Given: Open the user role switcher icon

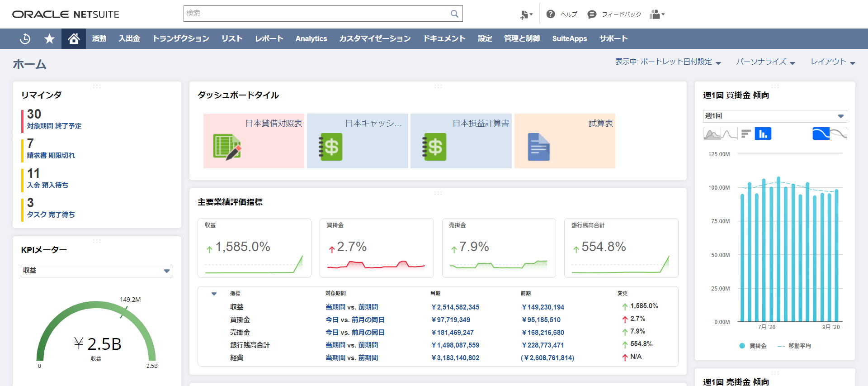Looking at the screenshot, I should point(657,14).
